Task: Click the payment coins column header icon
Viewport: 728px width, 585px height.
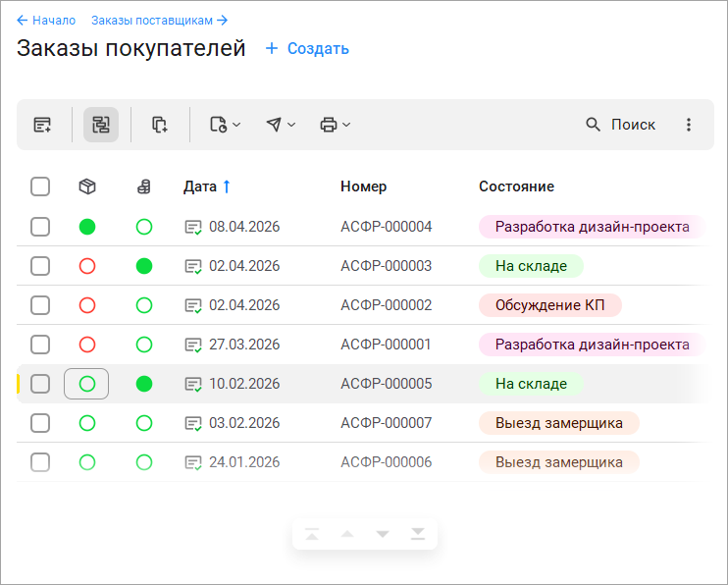Action: pyautogui.click(x=144, y=186)
